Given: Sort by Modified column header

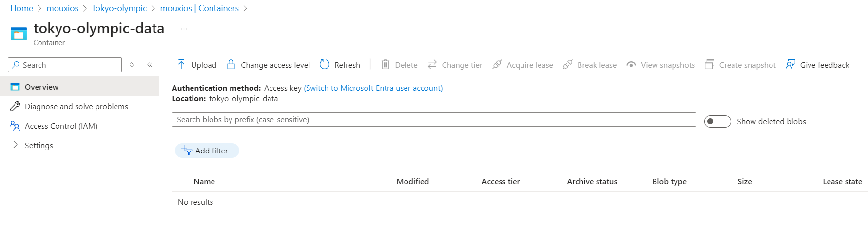Looking at the screenshot, I should click(x=413, y=181).
